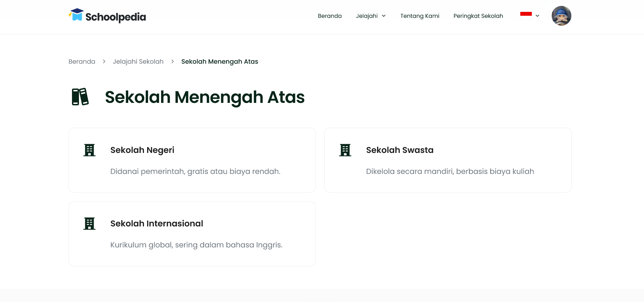The image size is (644, 302).
Task: Click the Schoolpedia graduation cap logo
Action: point(76,15)
